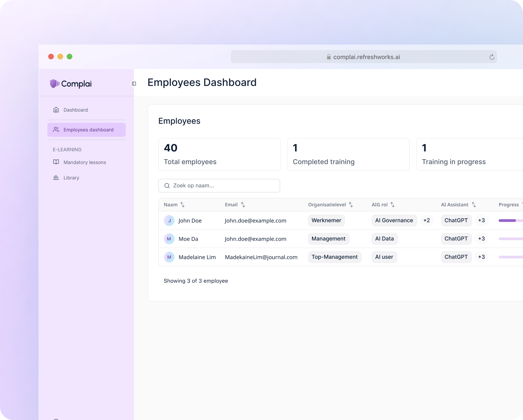Expand +3 assistants in John Doe row
This screenshot has width=523, height=420.
(481, 220)
